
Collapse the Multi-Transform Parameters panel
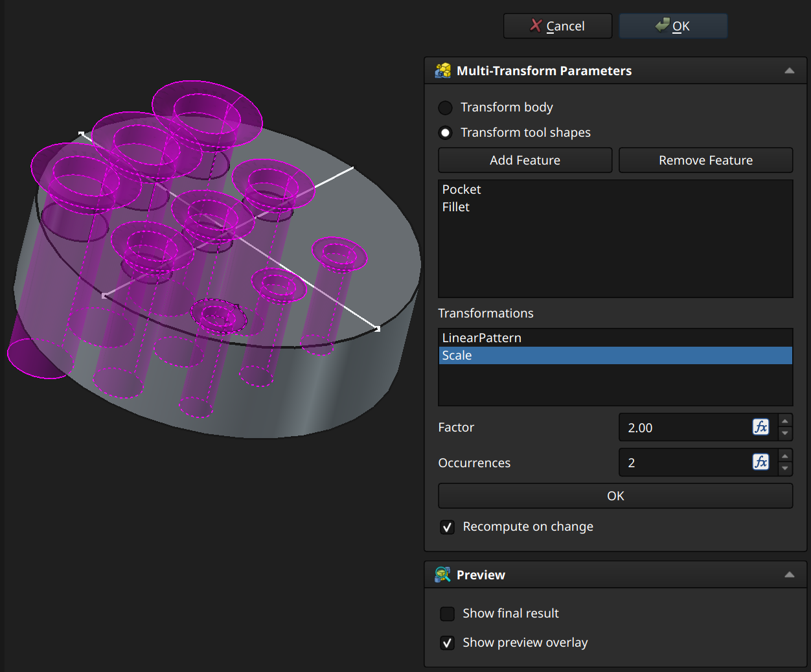click(x=789, y=71)
